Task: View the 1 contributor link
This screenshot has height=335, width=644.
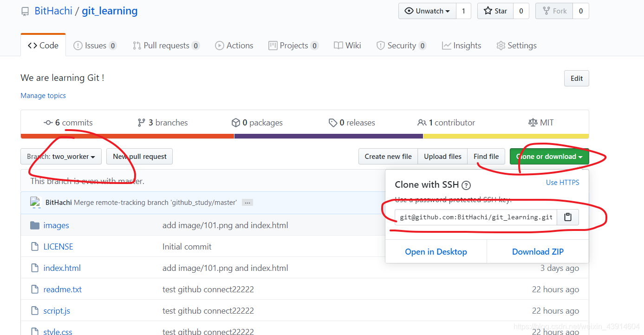Action: click(x=446, y=123)
